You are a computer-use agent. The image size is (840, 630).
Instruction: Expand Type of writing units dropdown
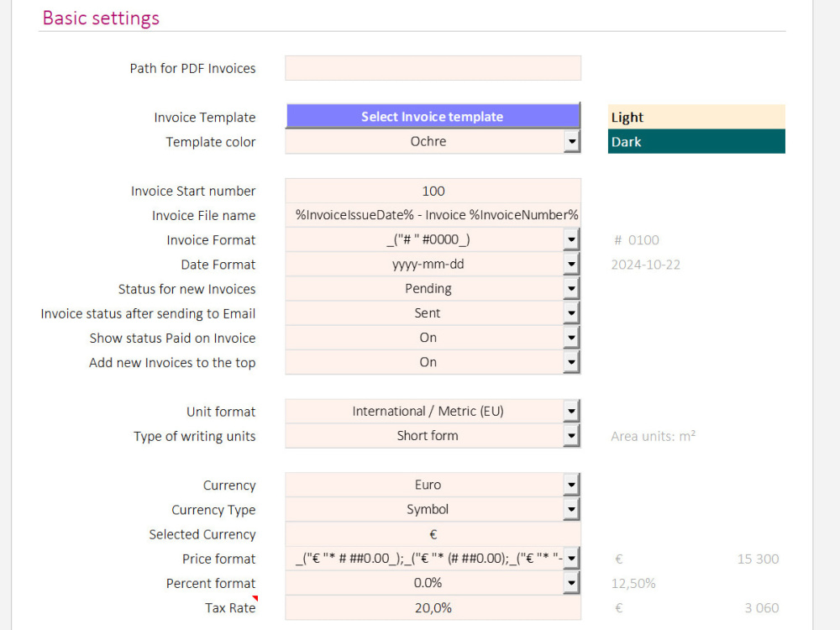click(x=571, y=436)
